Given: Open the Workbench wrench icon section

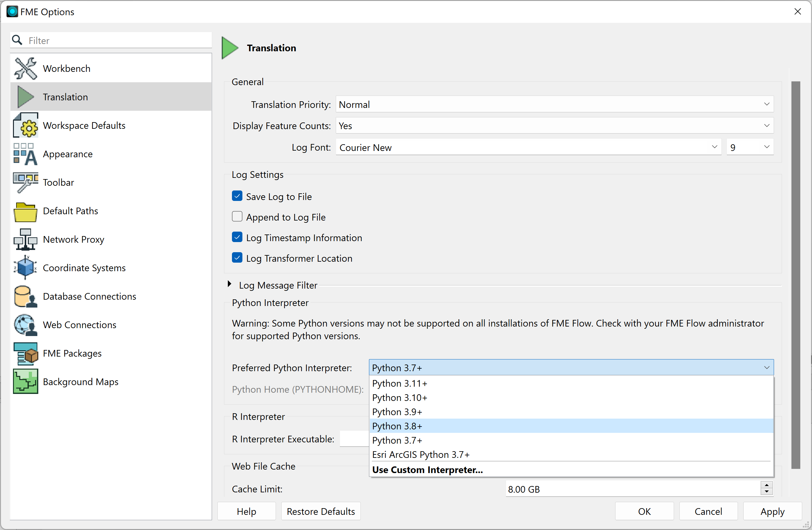Looking at the screenshot, I should (x=25, y=68).
